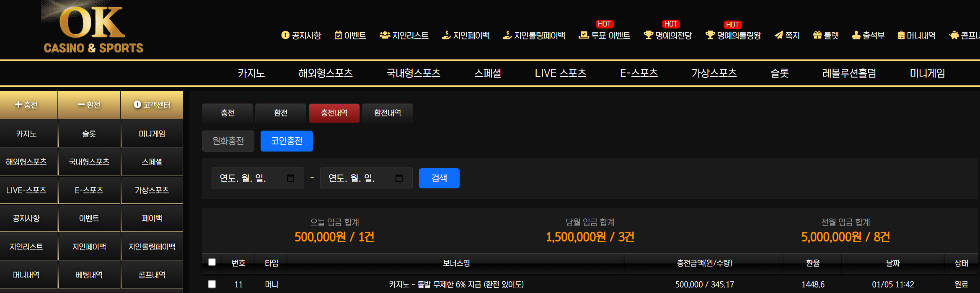Check the checkbox for row number 11
This screenshot has width=980, height=293.
pos(212,284)
